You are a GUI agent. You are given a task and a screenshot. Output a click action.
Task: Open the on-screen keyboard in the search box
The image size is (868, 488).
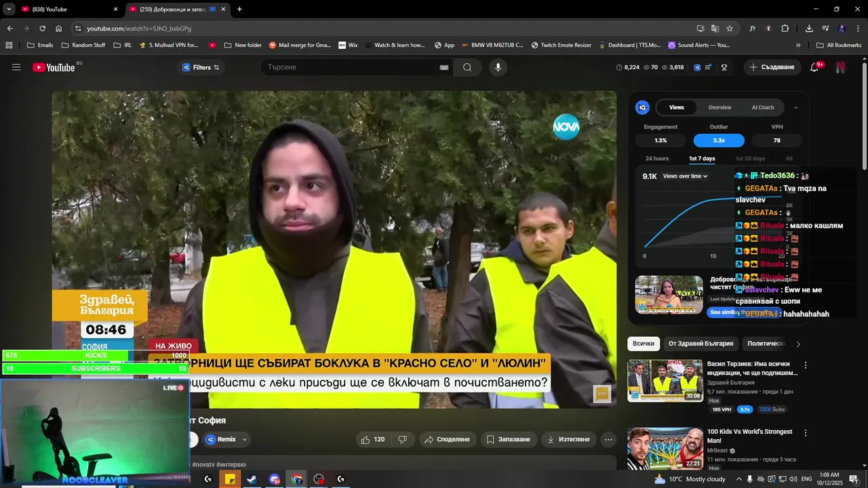click(x=444, y=67)
